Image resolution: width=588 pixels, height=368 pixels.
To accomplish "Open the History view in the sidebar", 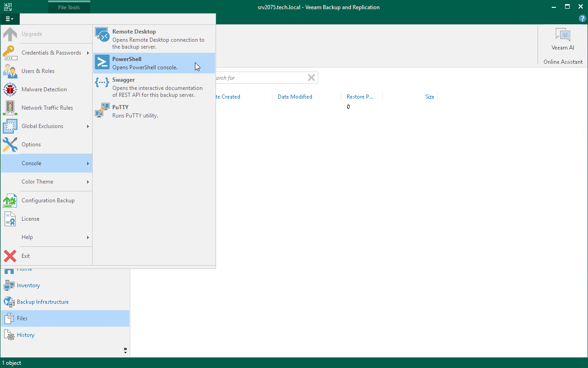I will (x=25, y=335).
